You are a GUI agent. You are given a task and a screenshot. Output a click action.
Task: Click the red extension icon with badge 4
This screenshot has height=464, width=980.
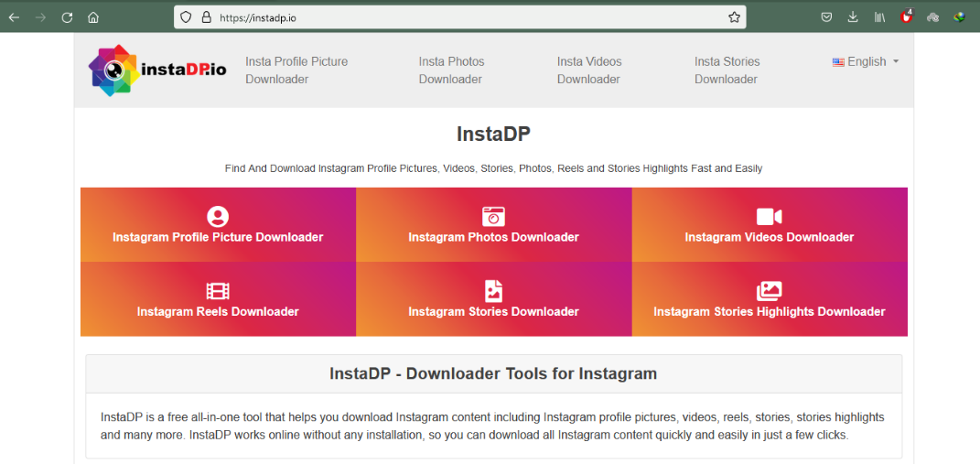pyautogui.click(x=906, y=16)
